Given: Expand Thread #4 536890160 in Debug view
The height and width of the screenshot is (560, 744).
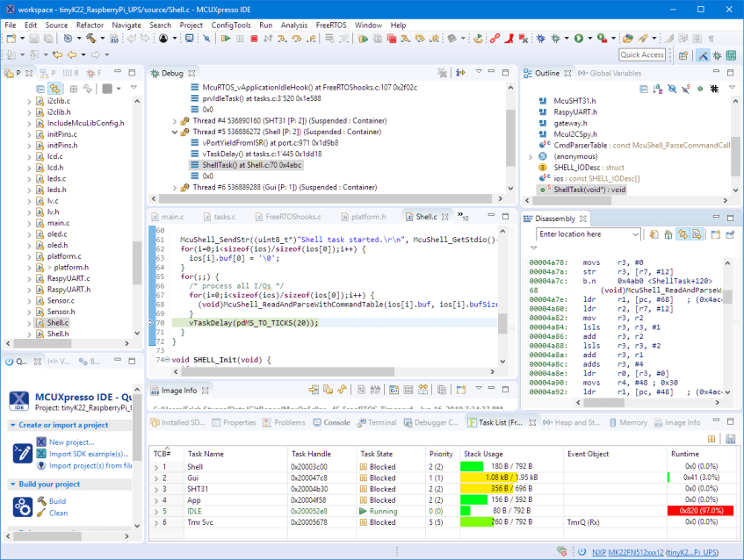Looking at the screenshot, I should (172, 121).
